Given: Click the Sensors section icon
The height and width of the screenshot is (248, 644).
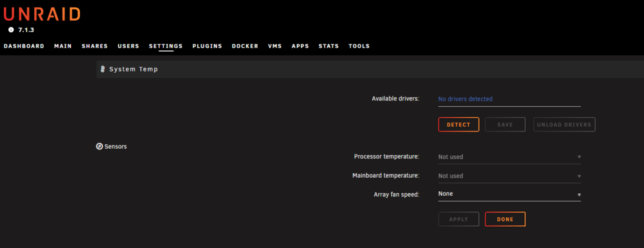Looking at the screenshot, I should pos(99,146).
